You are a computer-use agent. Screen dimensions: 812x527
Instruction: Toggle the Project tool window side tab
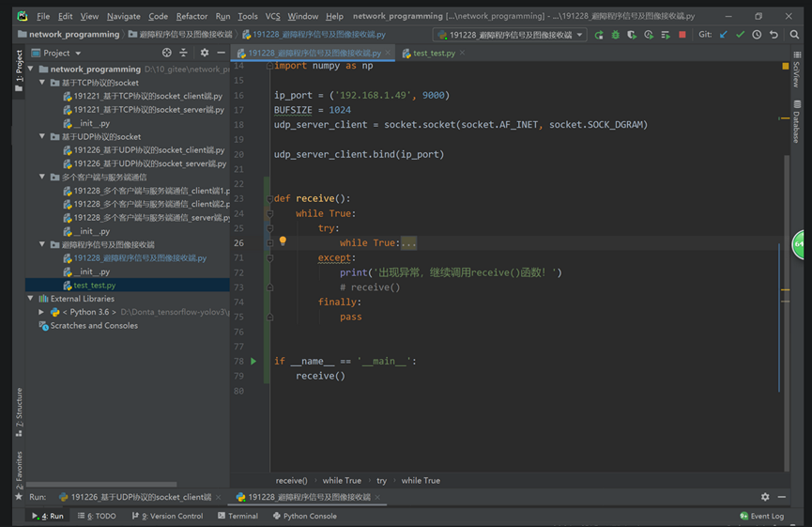19,68
